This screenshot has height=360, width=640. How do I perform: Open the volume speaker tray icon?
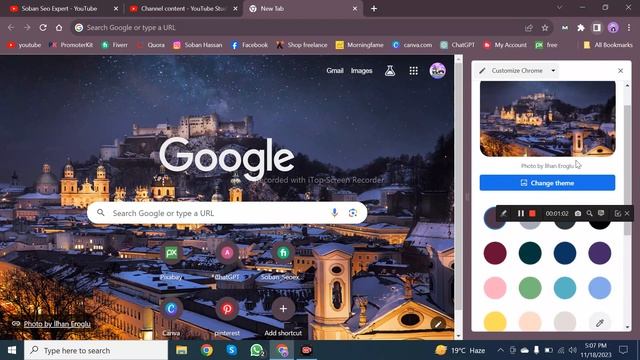point(573,350)
